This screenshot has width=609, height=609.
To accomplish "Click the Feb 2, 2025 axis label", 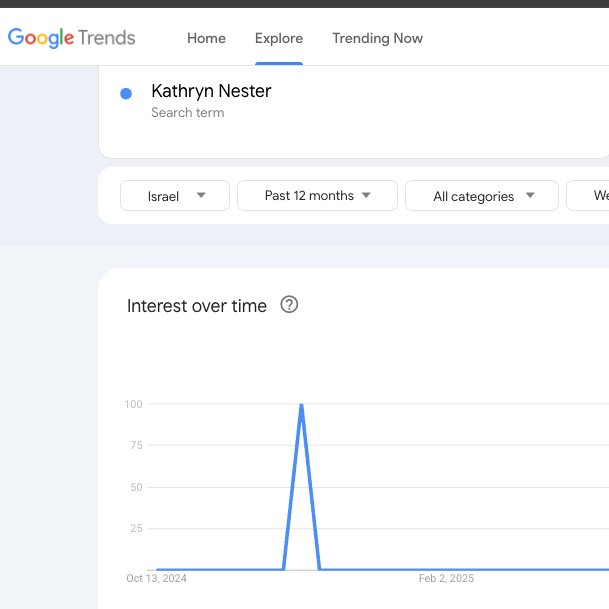I will (x=446, y=578).
